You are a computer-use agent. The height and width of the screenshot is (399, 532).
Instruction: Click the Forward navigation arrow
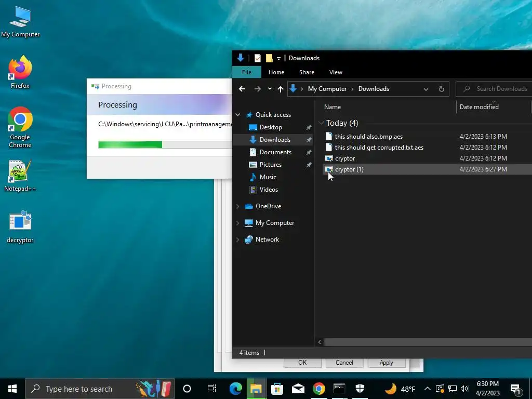(x=258, y=89)
